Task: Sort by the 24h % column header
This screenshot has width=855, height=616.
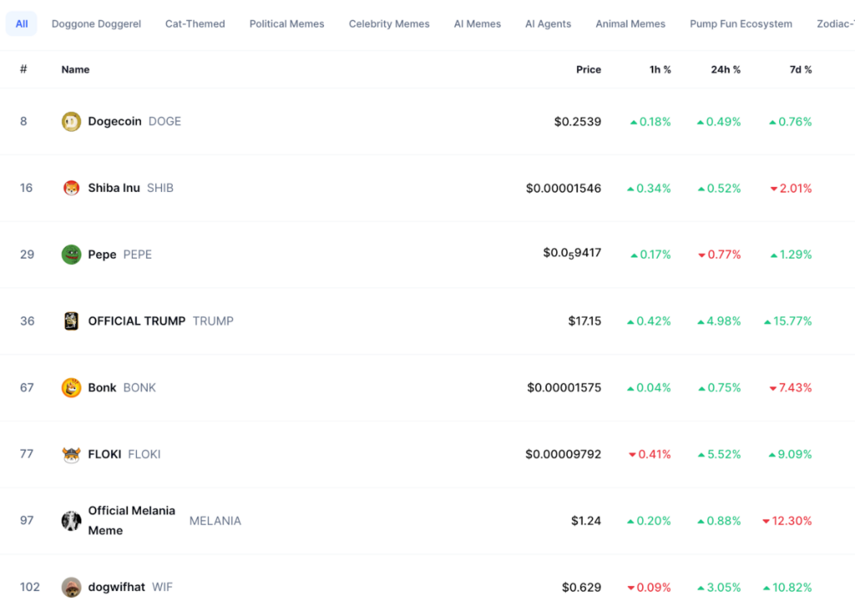Action: [725, 70]
